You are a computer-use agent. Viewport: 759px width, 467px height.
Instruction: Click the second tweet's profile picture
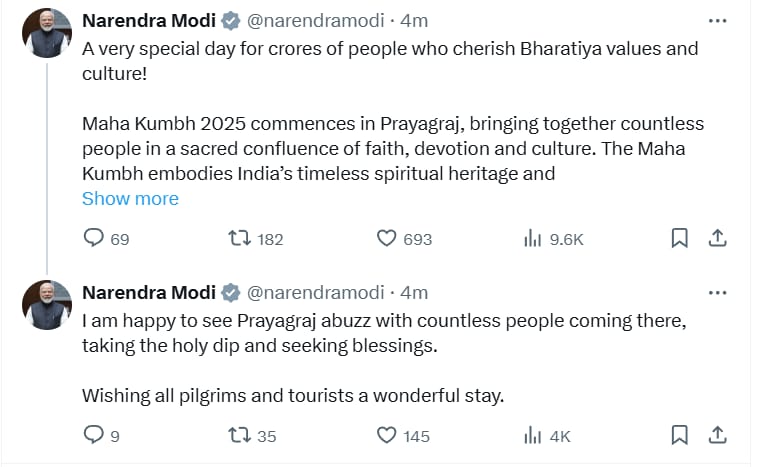coord(47,306)
